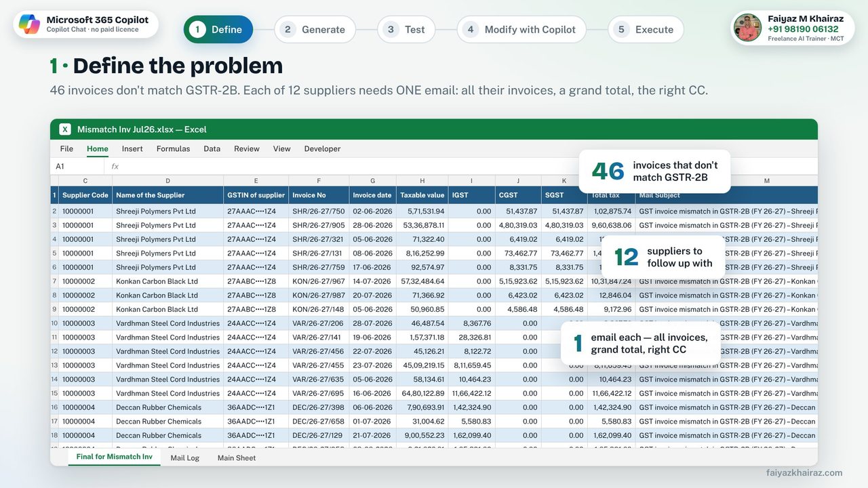Click invoice number SHR/26-27/750 cell
This screenshot has height=488, width=868.
(x=319, y=211)
